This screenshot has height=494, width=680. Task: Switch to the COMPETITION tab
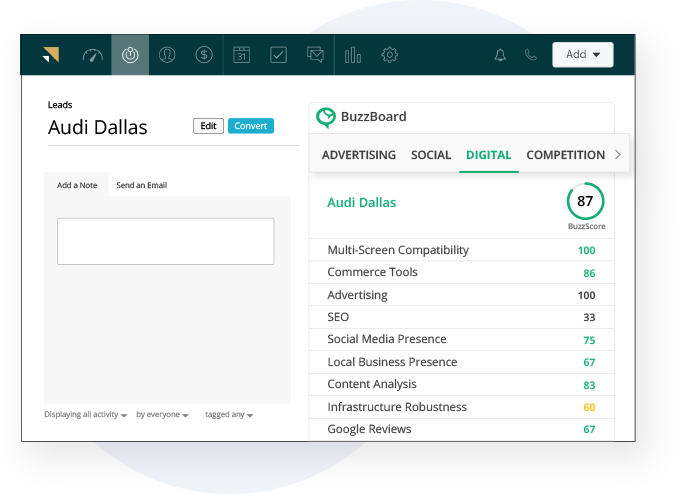566,155
